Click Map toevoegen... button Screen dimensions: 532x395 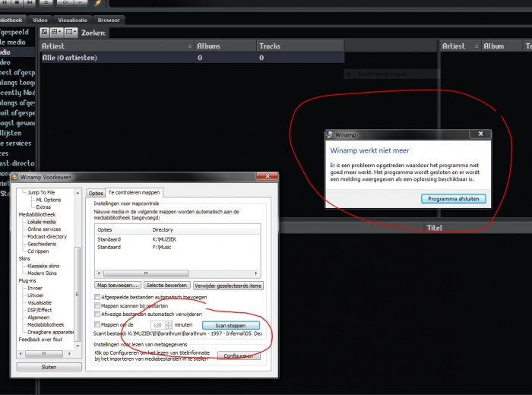point(117,285)
